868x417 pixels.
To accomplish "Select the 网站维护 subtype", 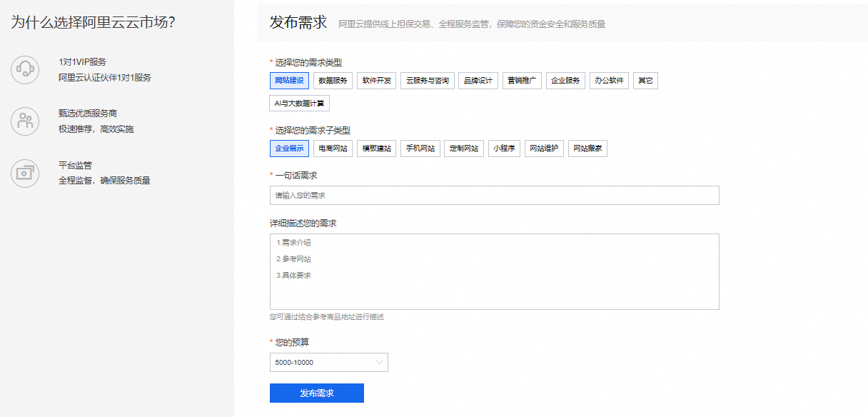I will [x=544, y=149].
